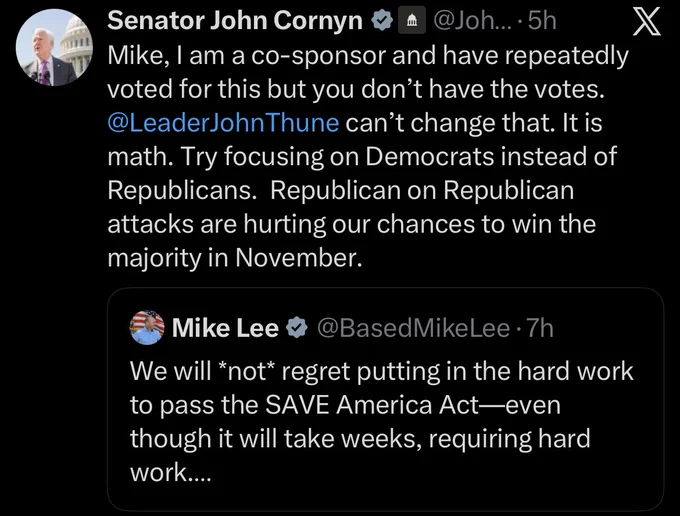Click the 'majority in November' line
Viewport: 680px width, 516px height.
point(234,258)
